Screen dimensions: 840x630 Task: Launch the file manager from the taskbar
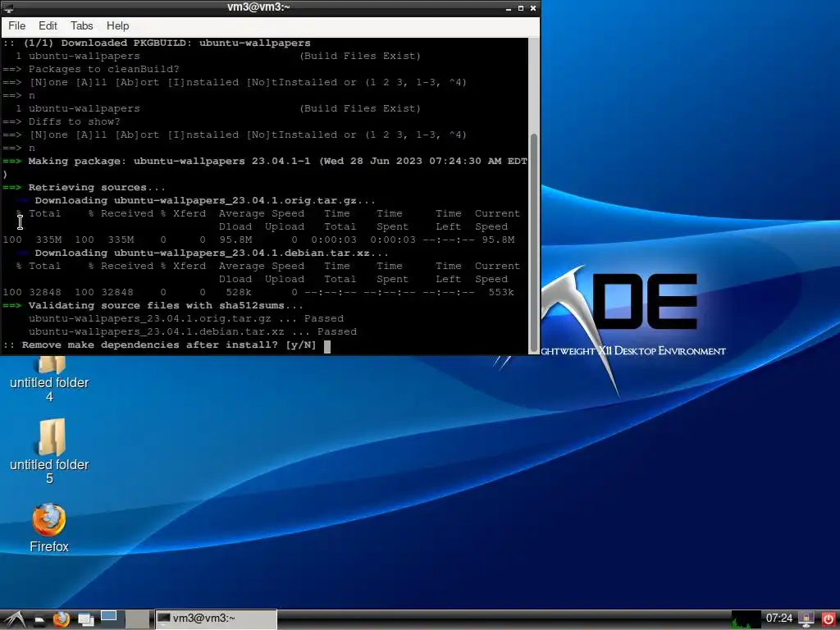(39, 620)
